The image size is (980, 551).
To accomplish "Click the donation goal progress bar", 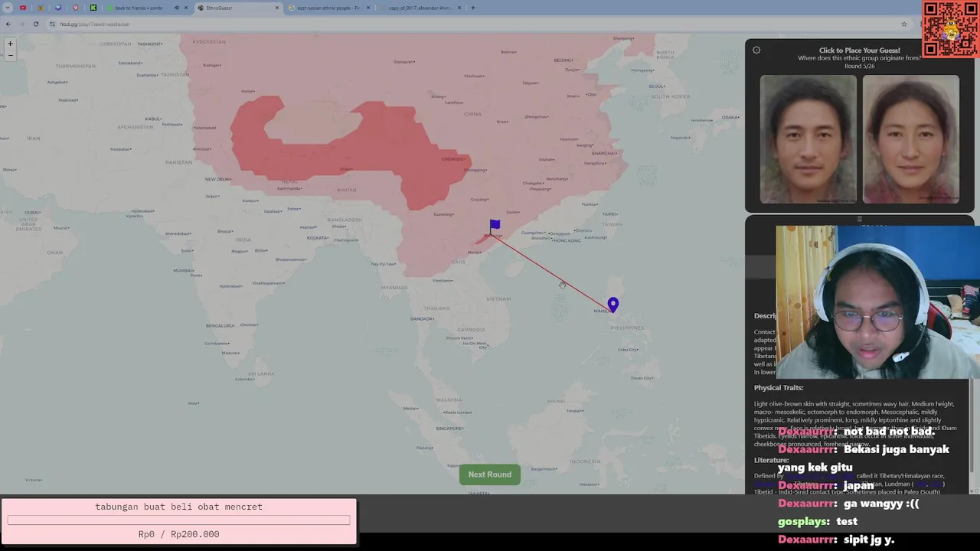I will 178,520.
